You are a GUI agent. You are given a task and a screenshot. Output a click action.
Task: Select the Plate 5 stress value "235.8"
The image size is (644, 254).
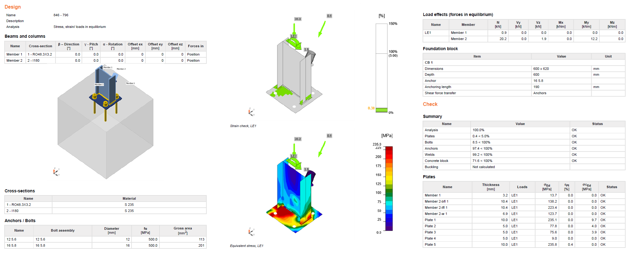pyautogui.click(x=553, y=244)
